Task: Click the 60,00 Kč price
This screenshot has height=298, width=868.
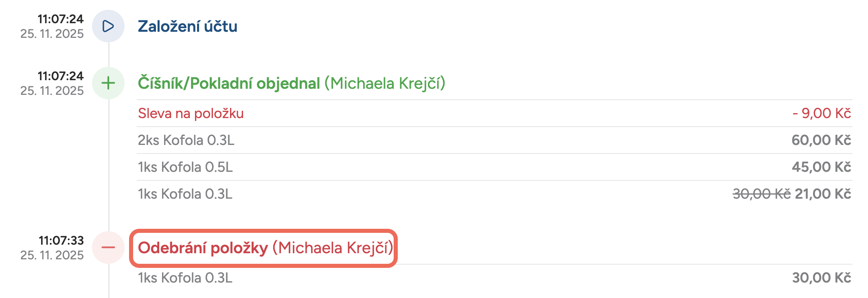Action: tap(821, 140)
